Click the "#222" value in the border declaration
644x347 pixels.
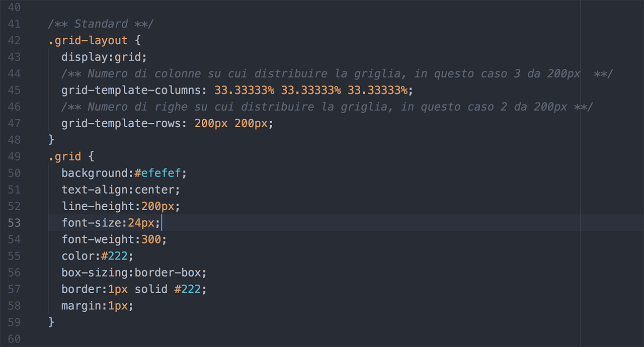click(x=188, y=289)
